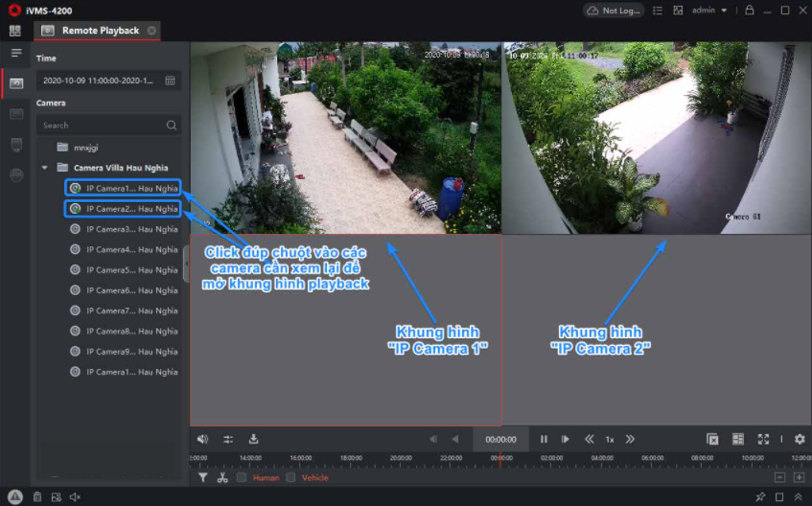Click the timeline at 20:00:00
This screenshot has width=812, height=506.
401,458
